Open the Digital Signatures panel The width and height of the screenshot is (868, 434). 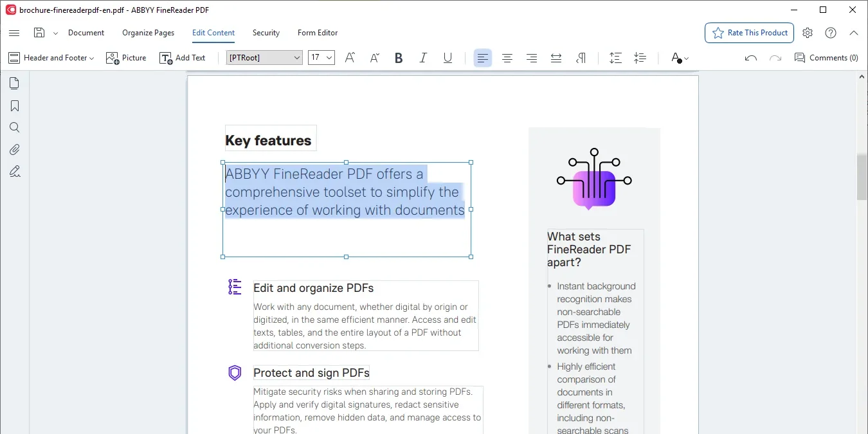click(x=14, y=171)
